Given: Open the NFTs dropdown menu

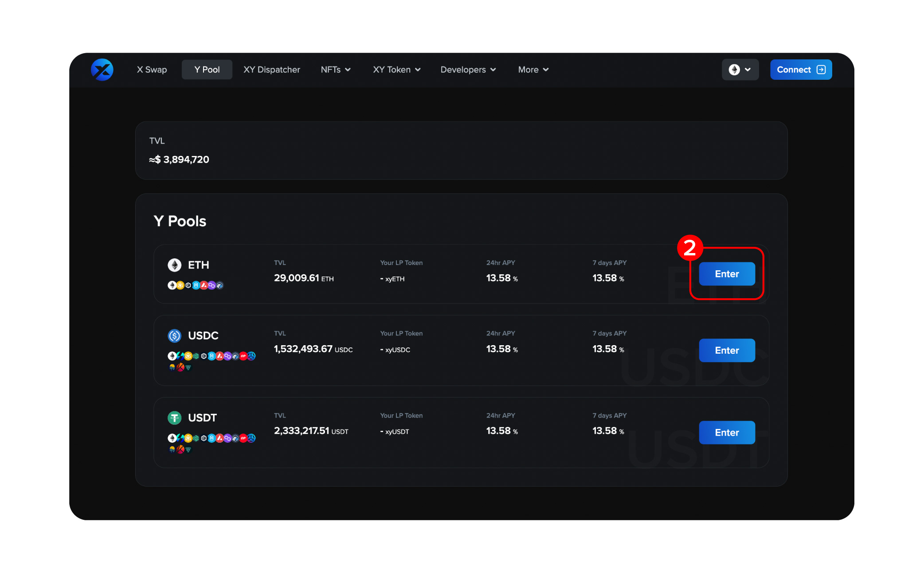Looking at the screenshot, I should click(x=336, y=70).
